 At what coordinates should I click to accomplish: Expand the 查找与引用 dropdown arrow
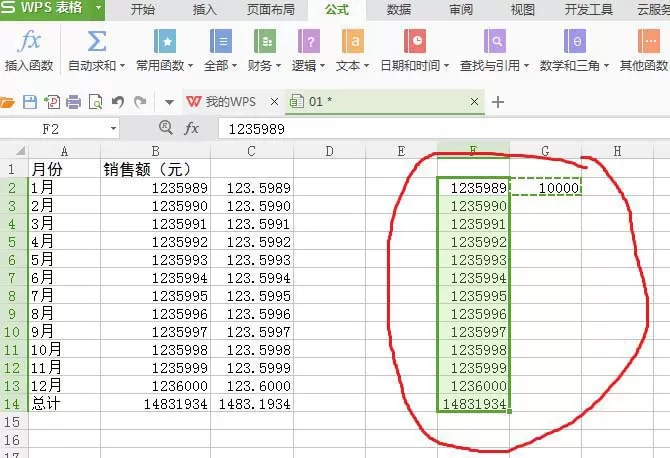click(x=526, y=66)
